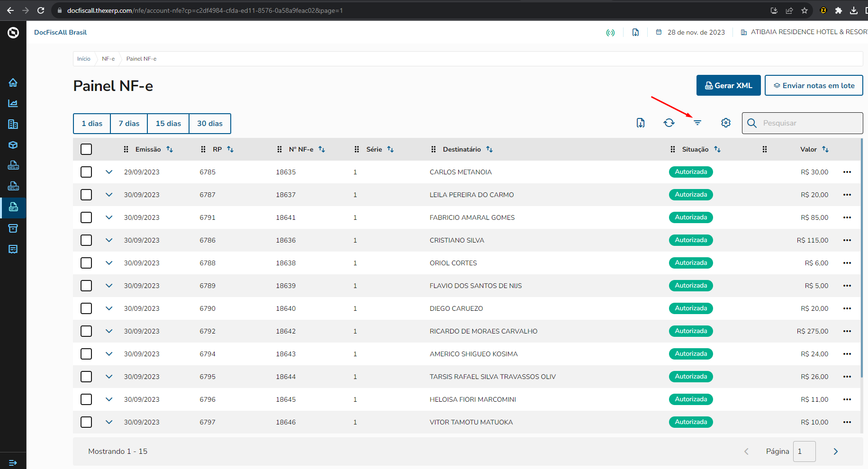The height and width of the screenshot is (469, 868).
Task: Sort by Valor column arrows
Action: click(825, 149)
